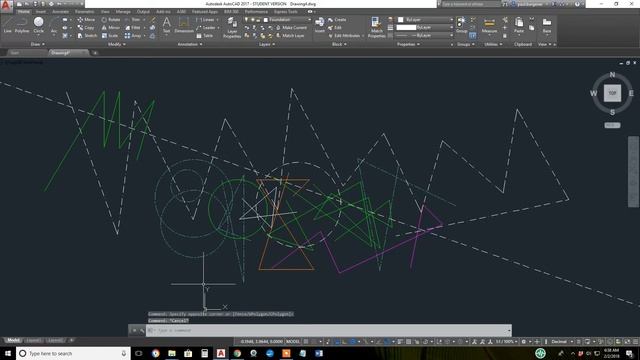Open the Decimal units dropdown
The width and height of the screenshot is (640, 360).
pyautogui.click(x=562, y=342)
